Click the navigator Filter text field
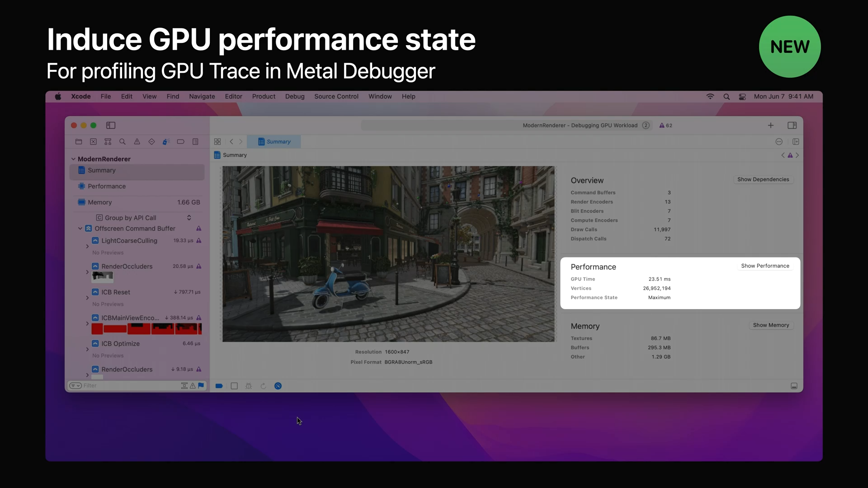The width and height of the screenshot is (868, 488). pyautogui.click(x=131, y=385)
